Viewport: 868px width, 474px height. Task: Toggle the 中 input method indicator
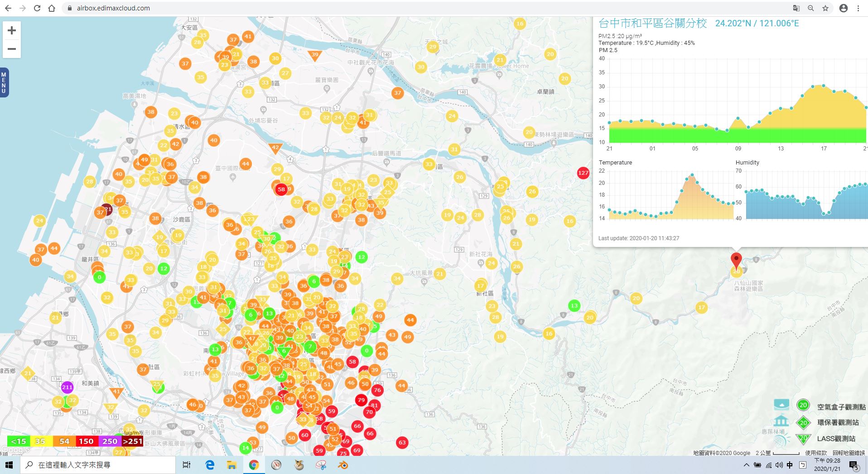pos(790,465)
